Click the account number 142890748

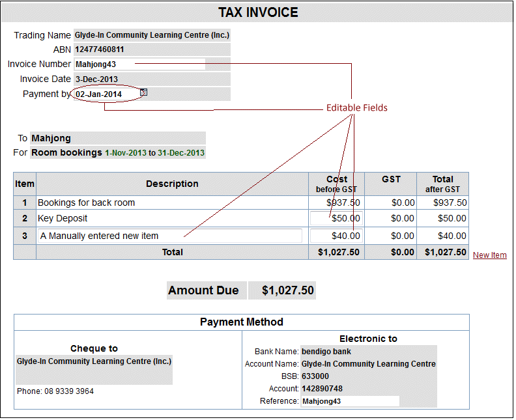click(x=322, y=389)
